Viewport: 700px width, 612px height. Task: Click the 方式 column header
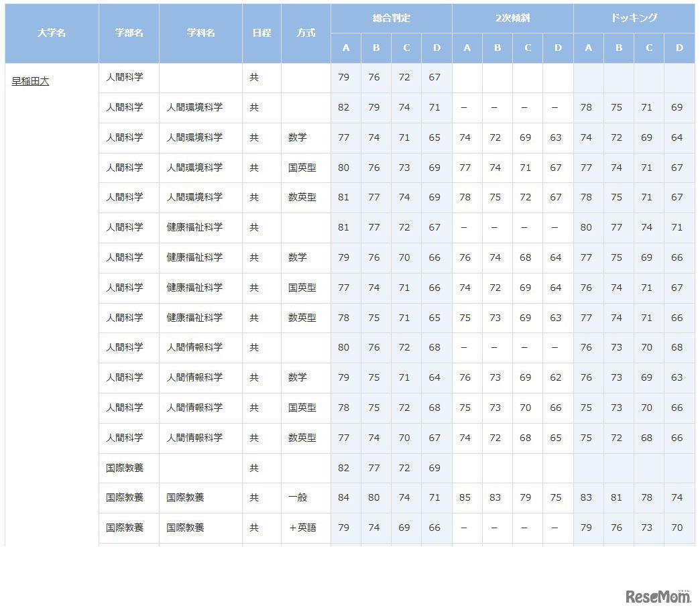click(306, 33)
